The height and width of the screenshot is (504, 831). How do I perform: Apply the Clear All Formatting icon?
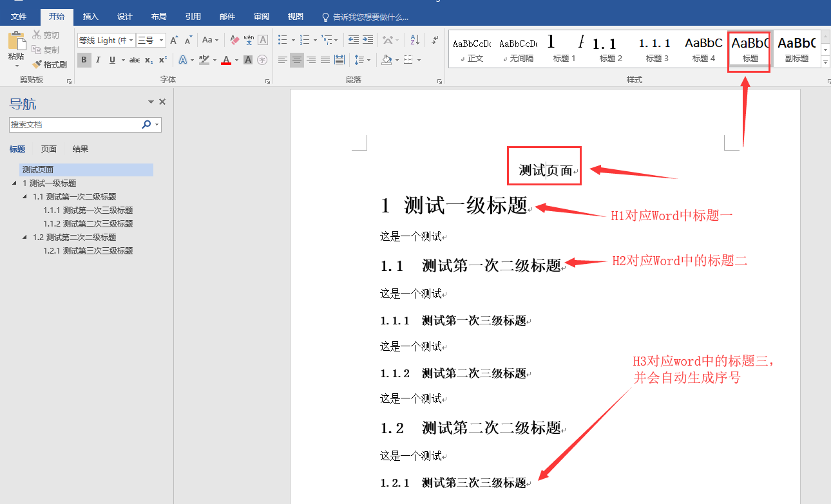[233, 39]
